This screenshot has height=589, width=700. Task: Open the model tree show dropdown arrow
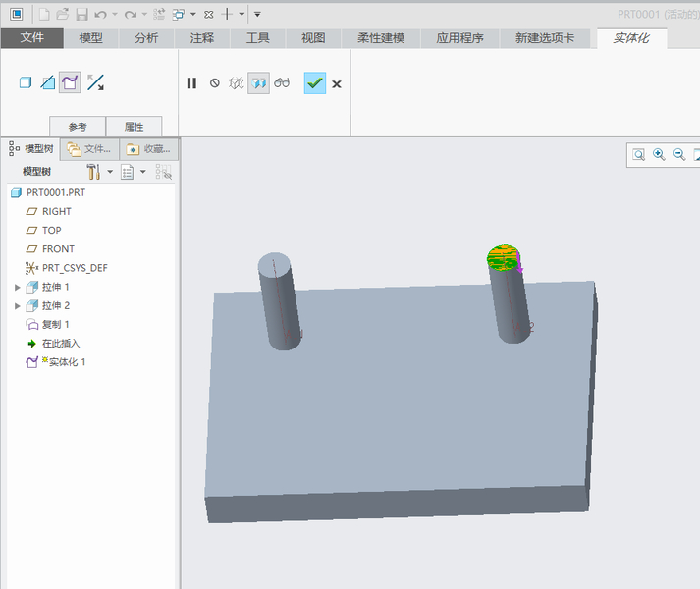tap(143, 172)
